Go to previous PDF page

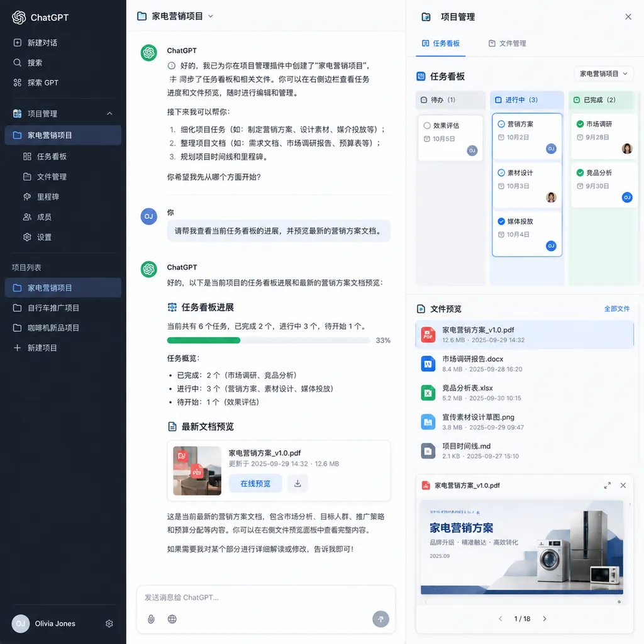[500, 619]
